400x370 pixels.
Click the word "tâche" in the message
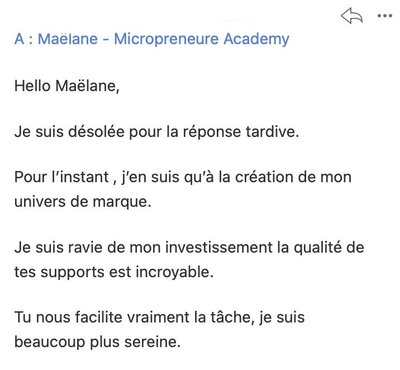point(231,317)
